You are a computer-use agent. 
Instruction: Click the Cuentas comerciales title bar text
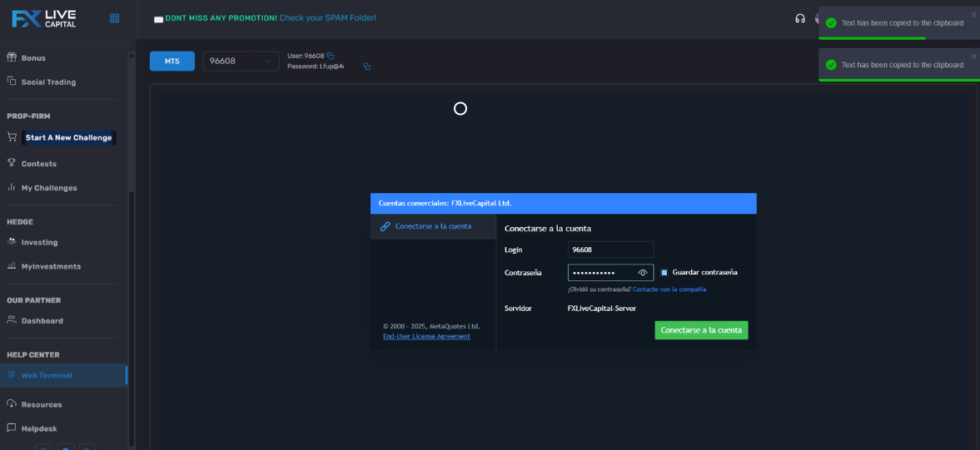(445, 204)
